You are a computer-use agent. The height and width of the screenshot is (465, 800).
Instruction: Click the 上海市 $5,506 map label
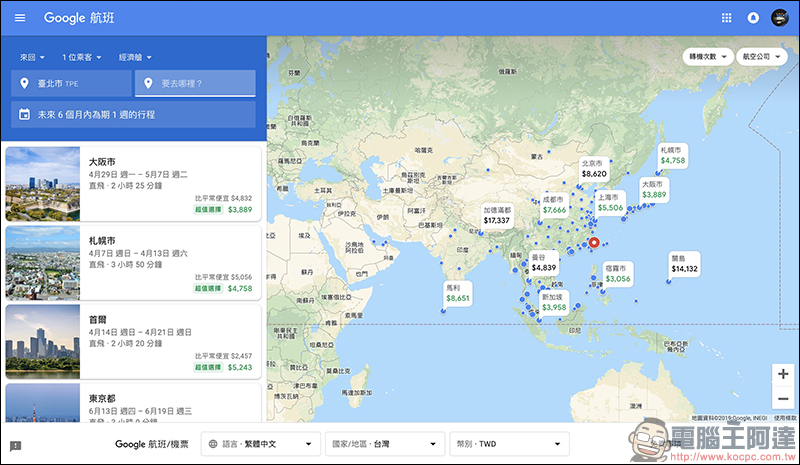610,203
